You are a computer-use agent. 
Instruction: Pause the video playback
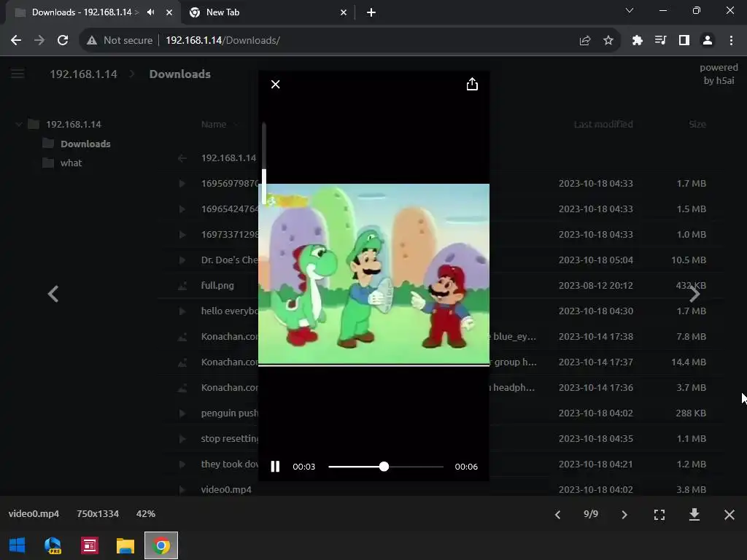tap(275, 466)
